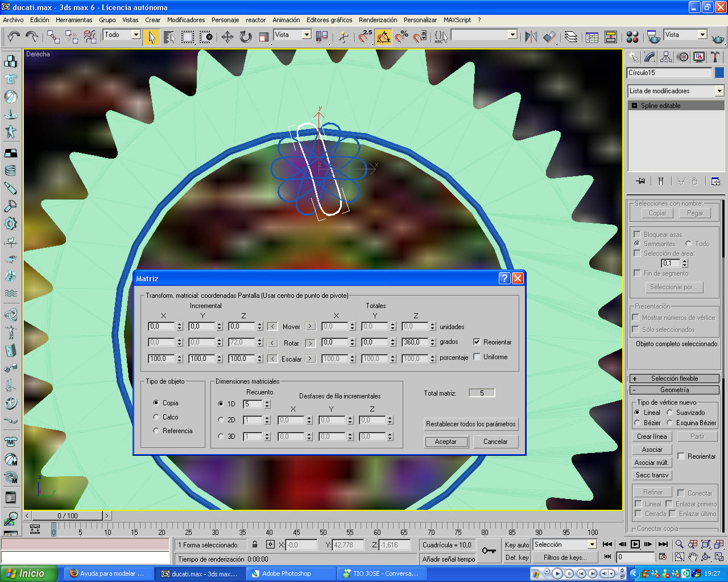
Task: Open the Selección key filter dropdown
Action: click(592, 544)
